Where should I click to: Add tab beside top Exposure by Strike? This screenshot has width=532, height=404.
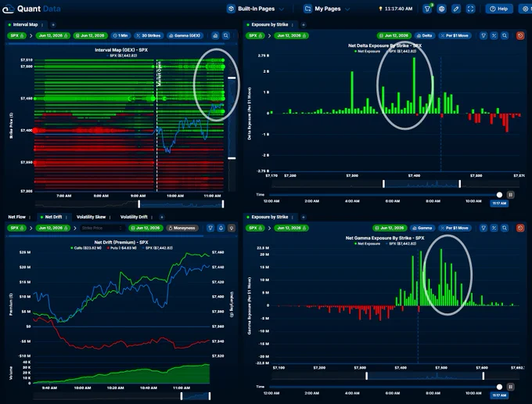coord(304,25)
